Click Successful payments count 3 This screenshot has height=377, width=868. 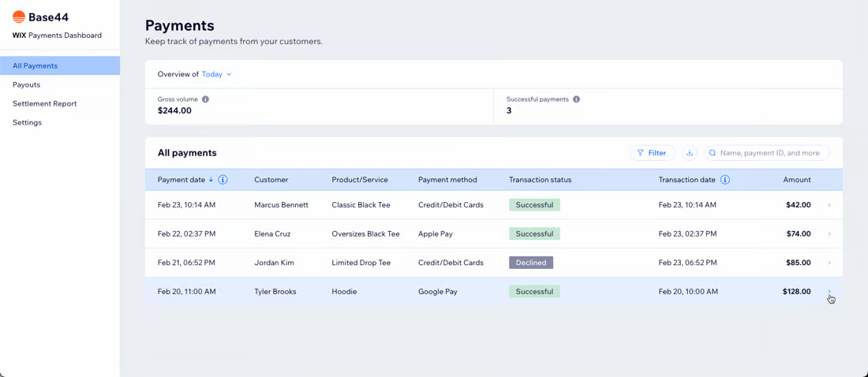click(x=509, y=110)
